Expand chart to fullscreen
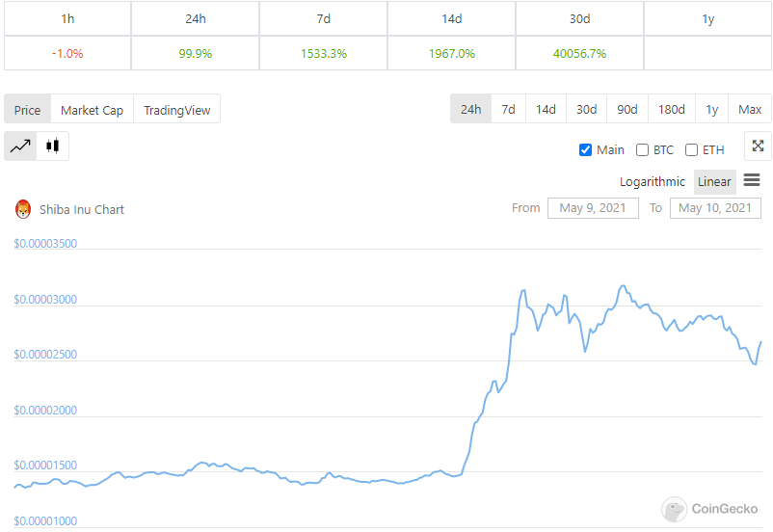Viewport: 773px width, 532px height. [758, 146]
